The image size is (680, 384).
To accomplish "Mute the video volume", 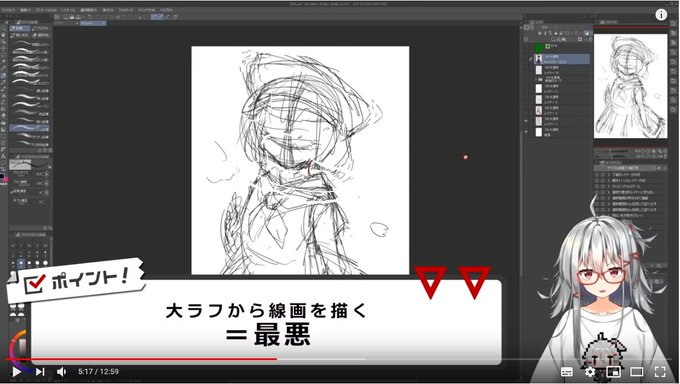I will point(62,371).
